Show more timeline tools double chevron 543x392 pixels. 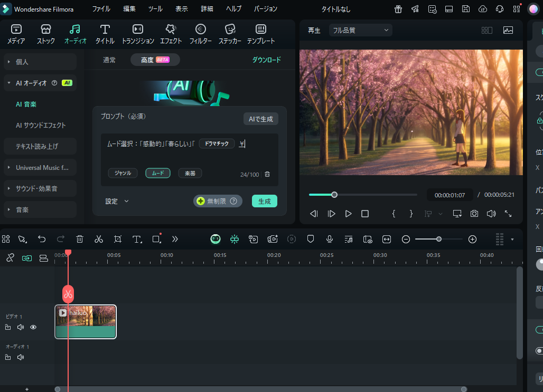coord(175,239)
